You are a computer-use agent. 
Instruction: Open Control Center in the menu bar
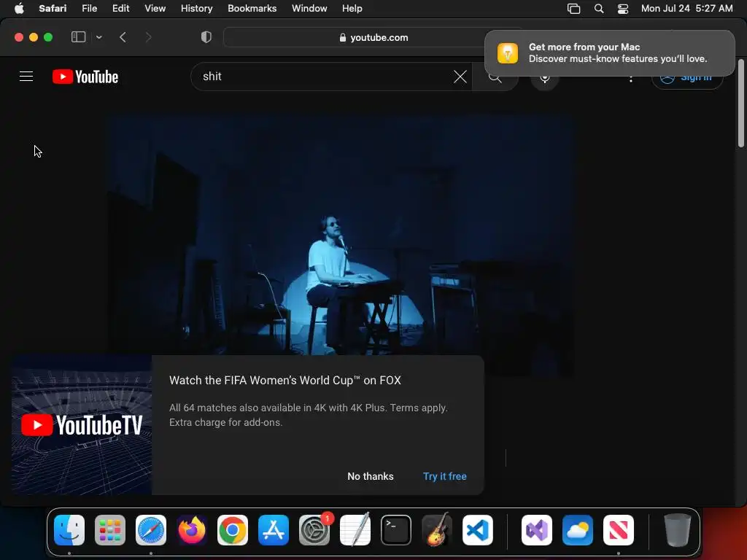[623, 9]
